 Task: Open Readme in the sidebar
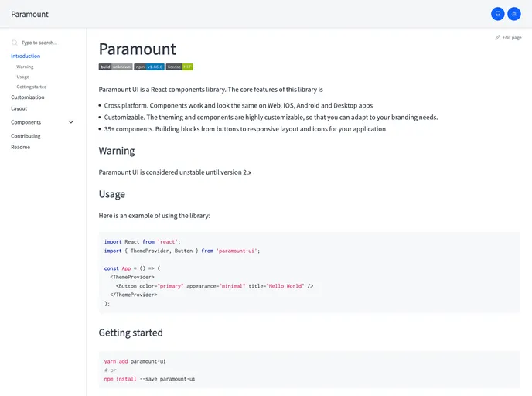coord(20,147)
